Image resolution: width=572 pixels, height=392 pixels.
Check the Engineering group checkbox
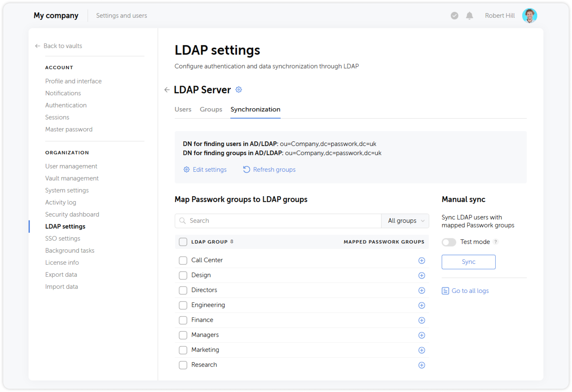click(x=183, y=305)
